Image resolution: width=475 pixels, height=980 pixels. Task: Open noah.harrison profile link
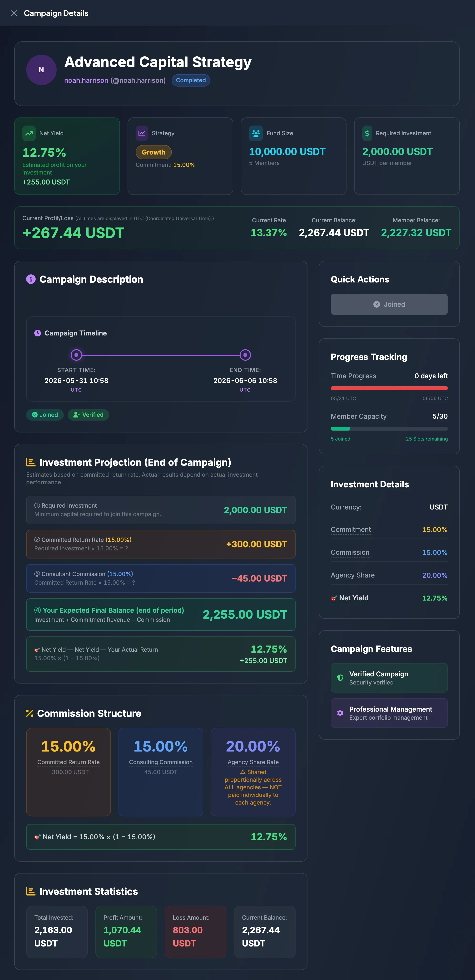point(86,80)
